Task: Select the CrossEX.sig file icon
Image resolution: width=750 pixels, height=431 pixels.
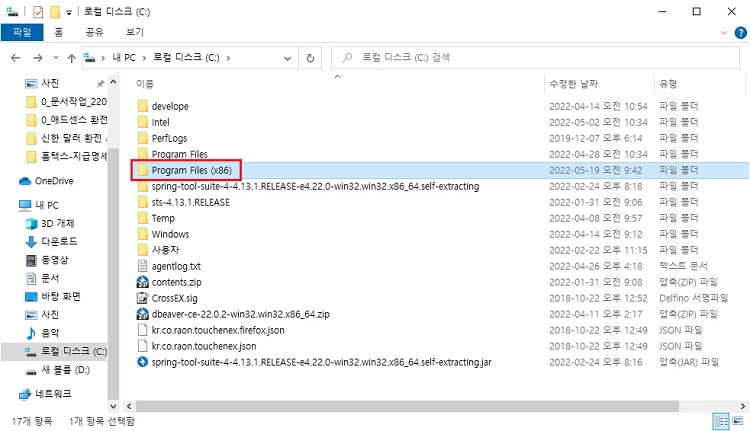Action: [x=143, y=298]
